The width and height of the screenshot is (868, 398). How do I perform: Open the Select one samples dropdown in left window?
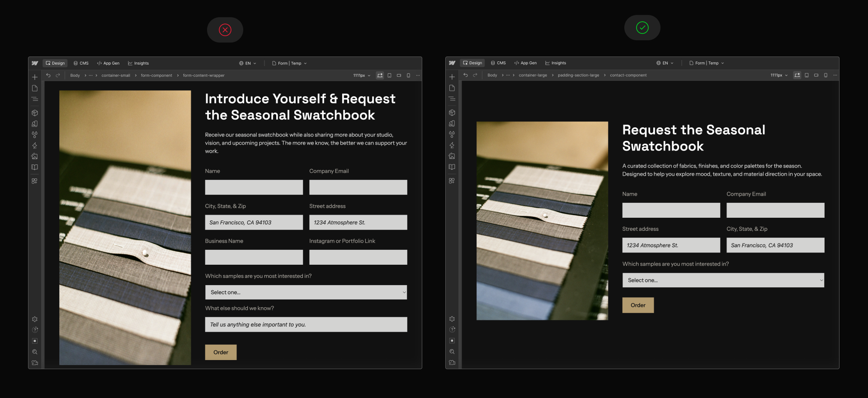[x=306, y=292]
